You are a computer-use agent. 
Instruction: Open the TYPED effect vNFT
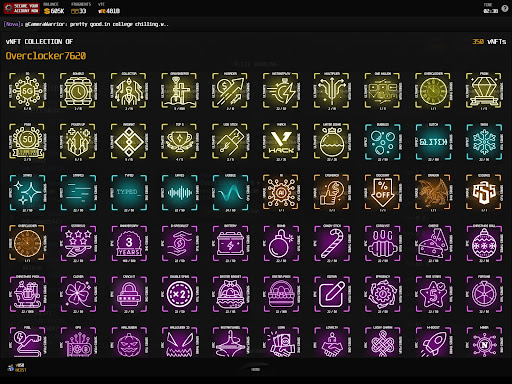129,192
